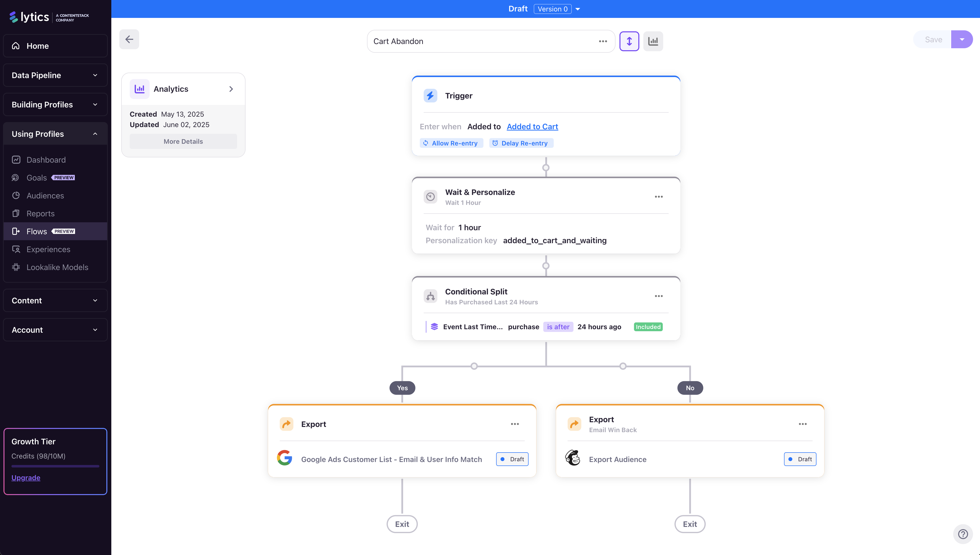Open Email Win Back Export options menu
The image size is (980, 555).
803,424
